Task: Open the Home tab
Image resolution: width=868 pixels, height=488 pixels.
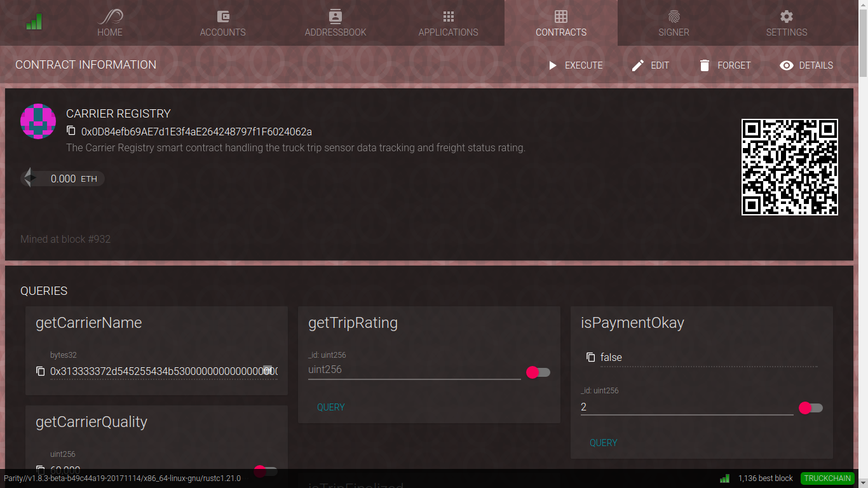Action: 110,23
